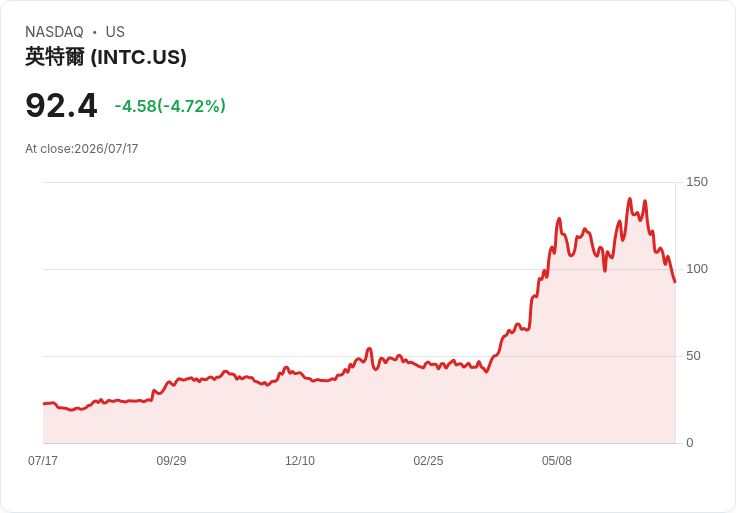Click the 09/29 x-axis date label

pyautogui.click(x=171, y=460)
